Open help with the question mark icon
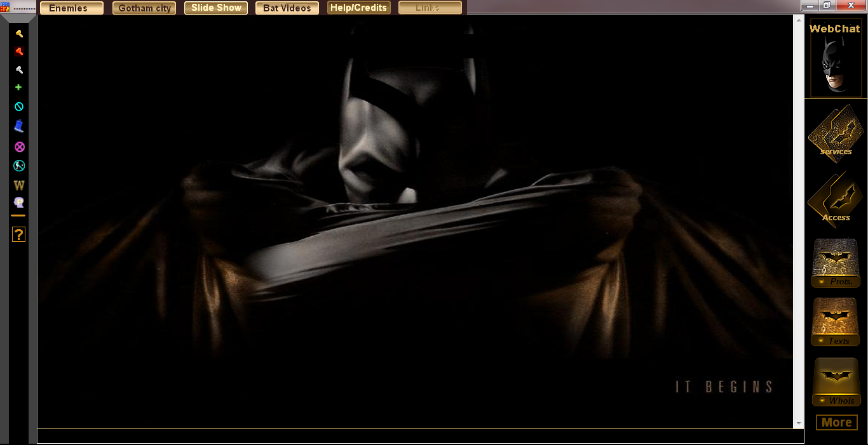This screenshot has width=868, height=445. click(x=18, y=234)
